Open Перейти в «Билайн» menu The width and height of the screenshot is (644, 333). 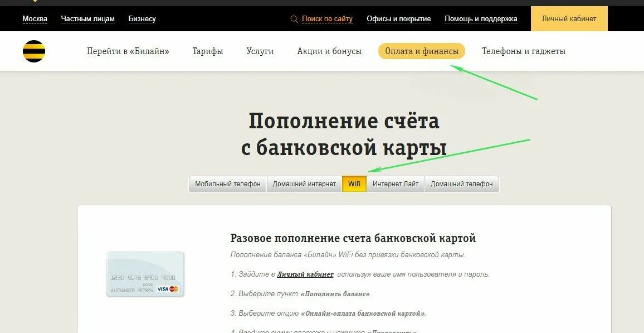tap(128, 51)
